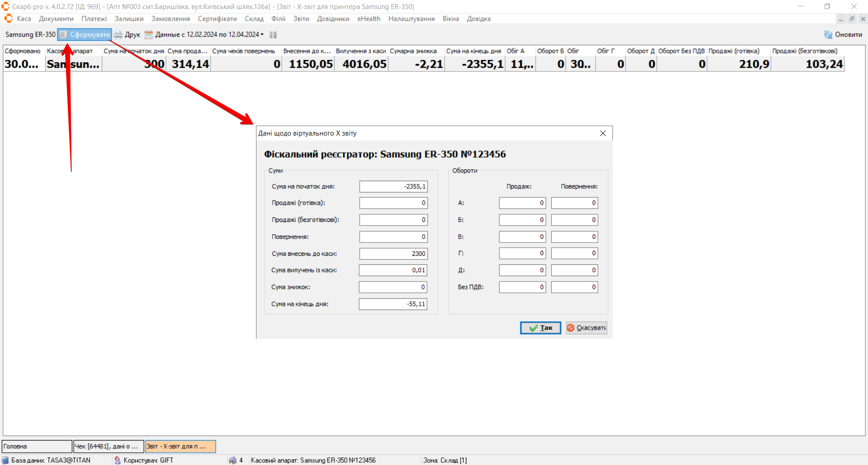Click the Сума вилучень із каси field

coord(393,270)
